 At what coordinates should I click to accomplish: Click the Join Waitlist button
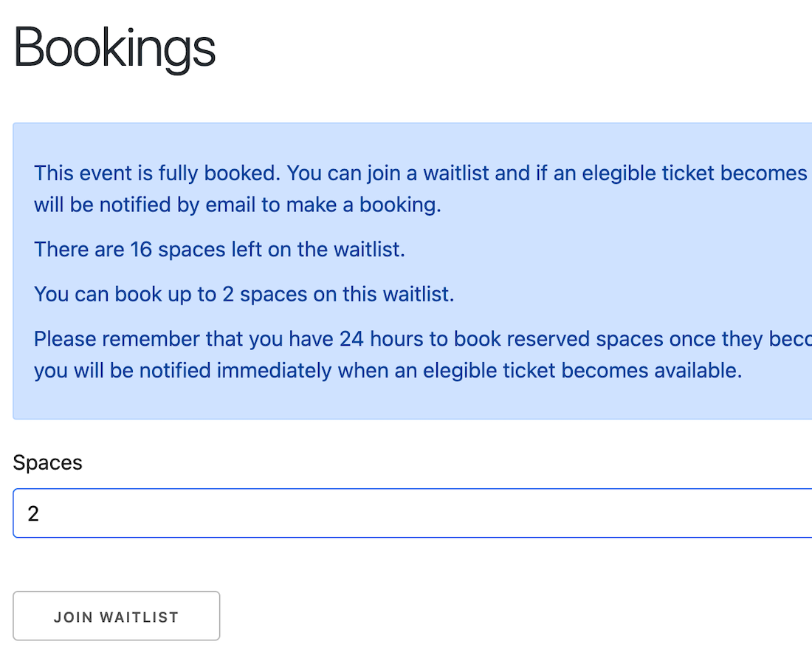click(x=117, y=617)
